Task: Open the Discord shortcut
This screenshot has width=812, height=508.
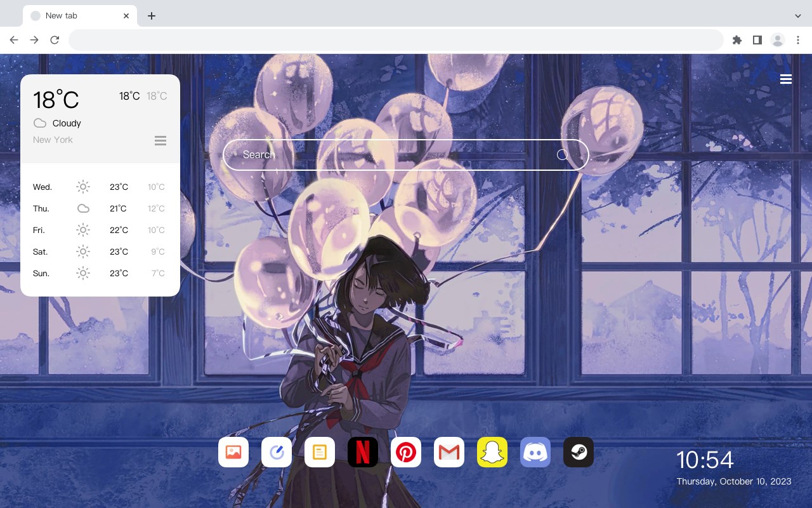Action: (x=535, y=452)
